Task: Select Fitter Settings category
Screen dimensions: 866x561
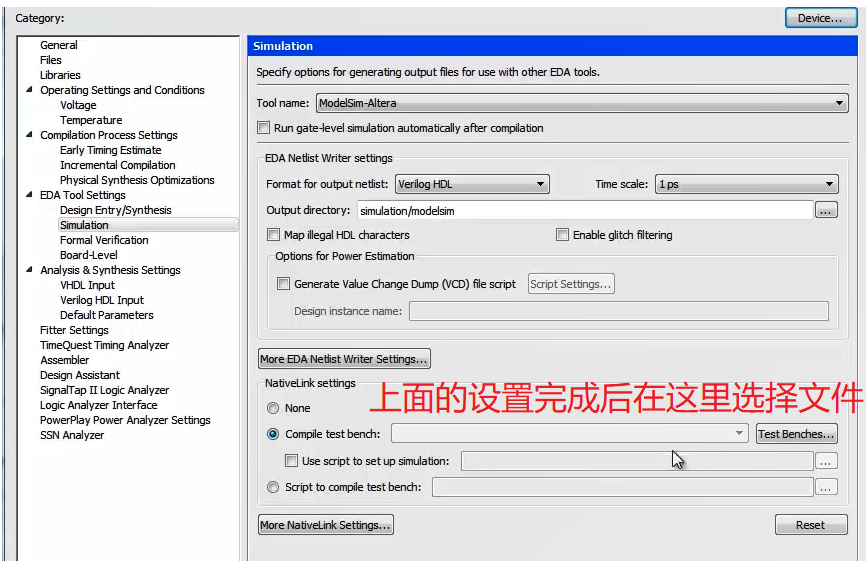Action: click(74, 330)
